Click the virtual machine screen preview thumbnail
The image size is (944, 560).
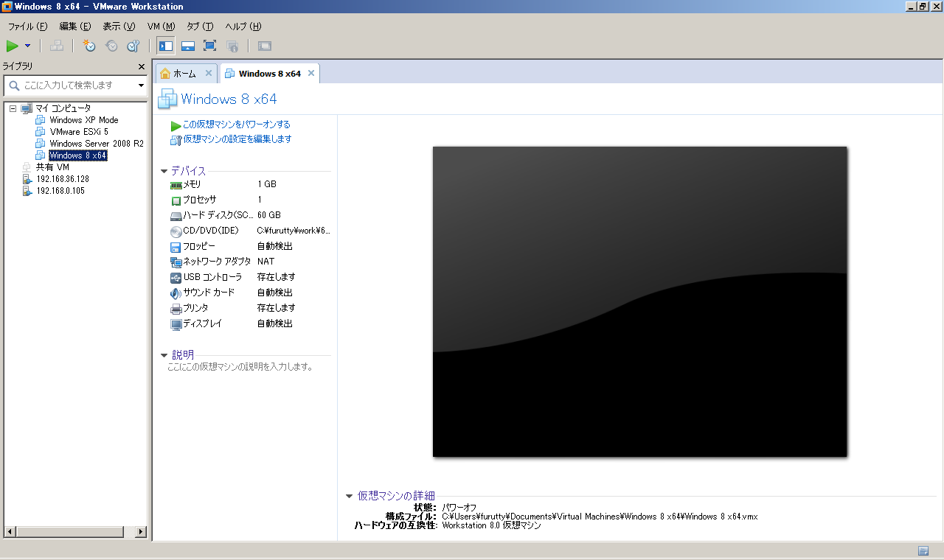coord(639,301)
